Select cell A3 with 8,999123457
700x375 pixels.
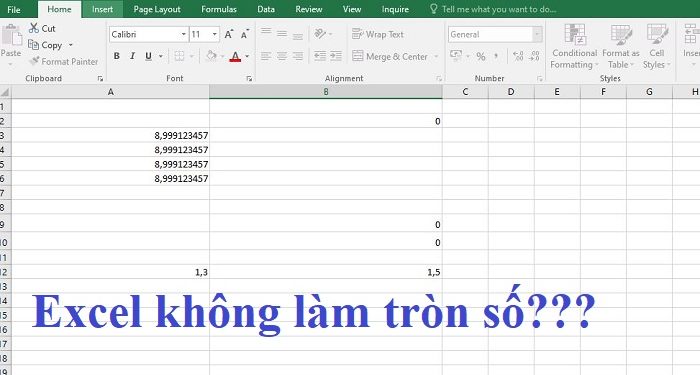110,135
